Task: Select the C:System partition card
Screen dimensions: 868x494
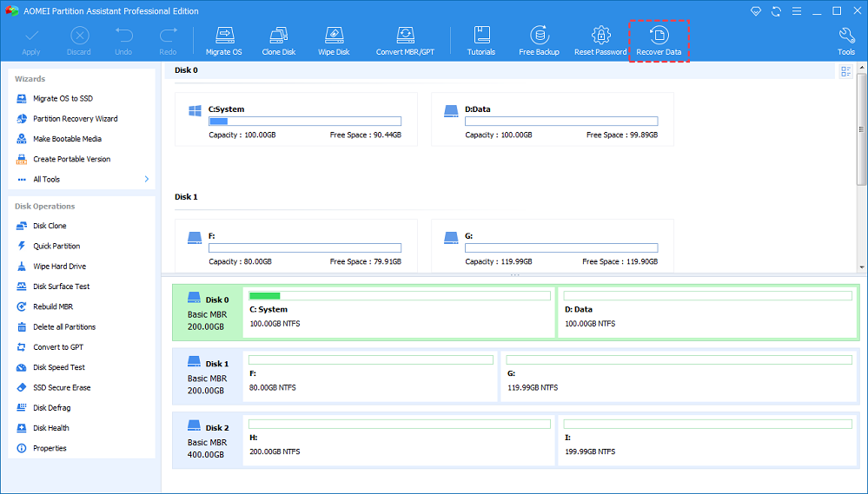Action: (x=296, y=119)
